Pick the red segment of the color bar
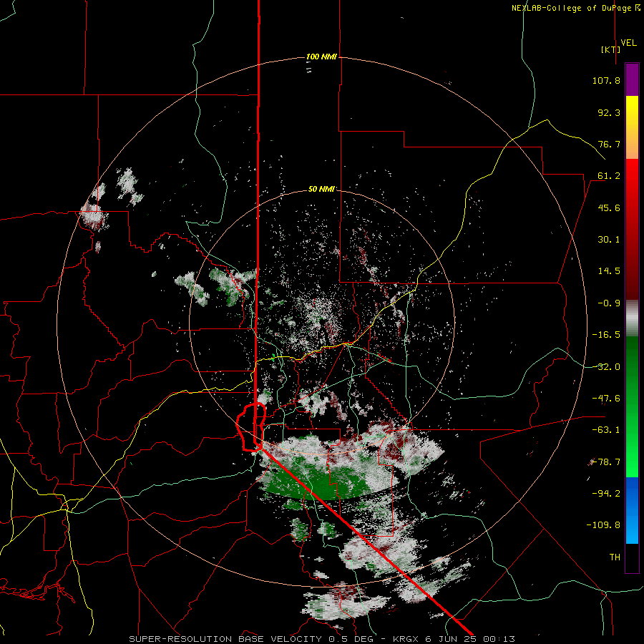644x644 pixels. (632, 229)
